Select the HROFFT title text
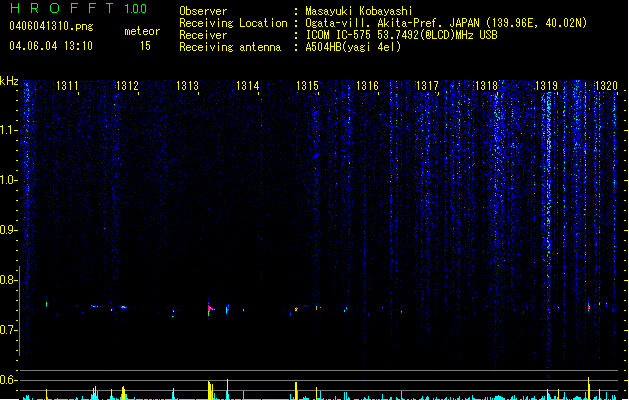Screen dimensions: 629x400 pyautogui.click(x=61, y=8)
